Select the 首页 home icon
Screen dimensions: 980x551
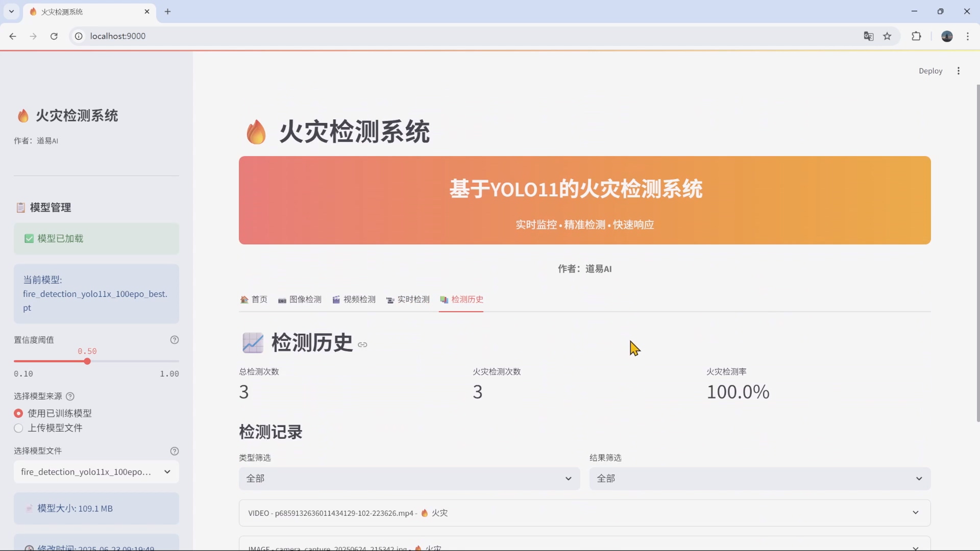point(244,300)
